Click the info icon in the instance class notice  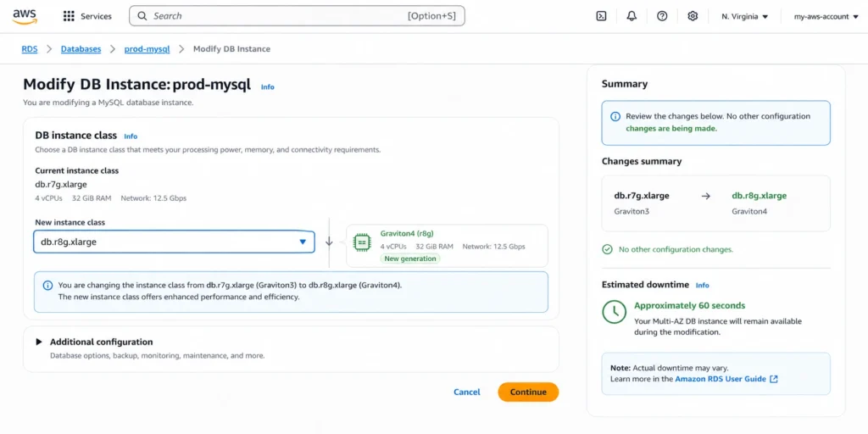pos(48,286)
